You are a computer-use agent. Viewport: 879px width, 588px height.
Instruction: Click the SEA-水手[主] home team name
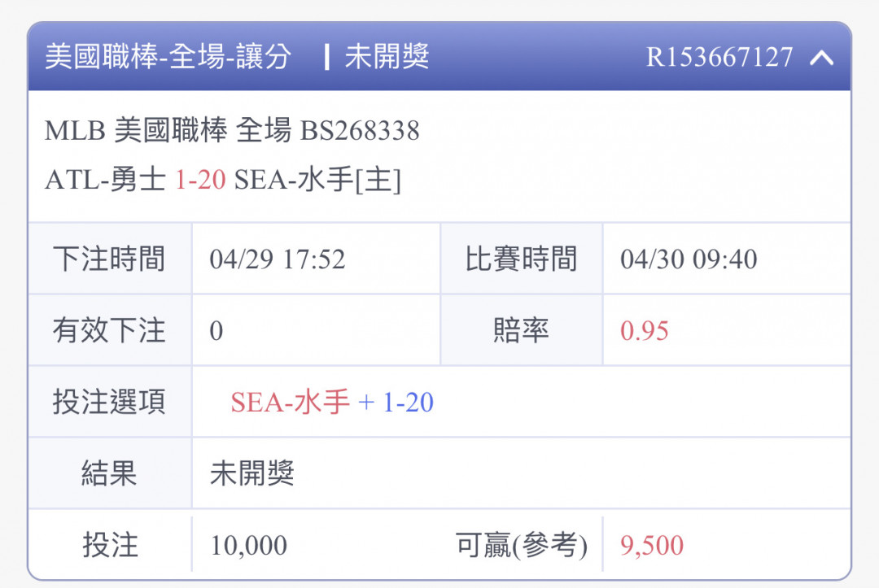tap(317, 180)
